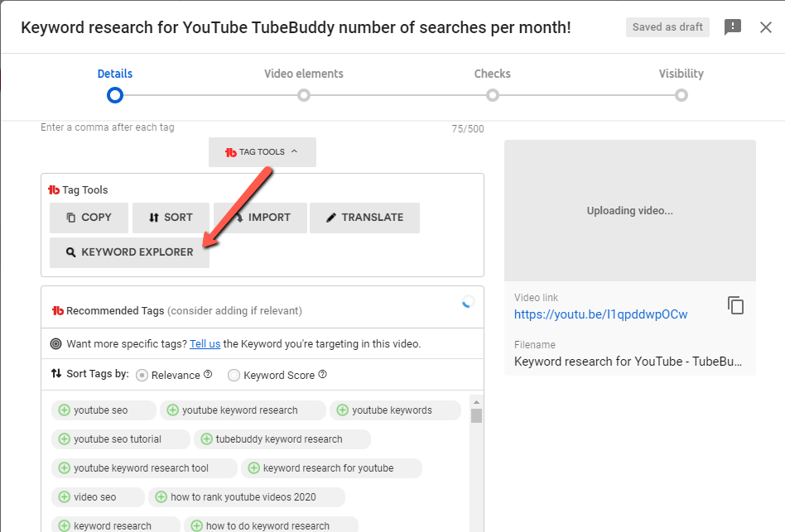Click help icon next to Relevance
Screen dimensions: 785x532
(x=208, y=375)
